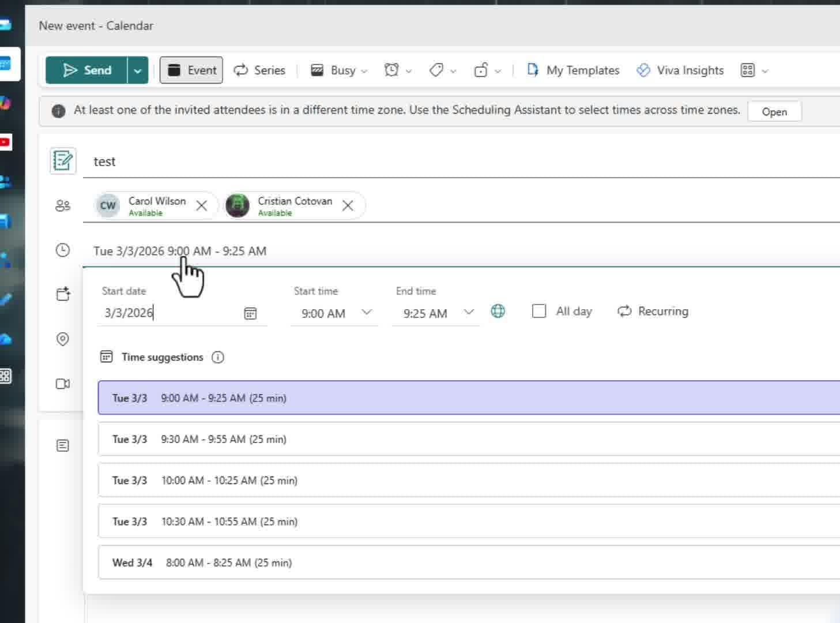Expand the Send button dropdown arrow
The height and width of the screenshot is (623, 840).
(137, 70)
